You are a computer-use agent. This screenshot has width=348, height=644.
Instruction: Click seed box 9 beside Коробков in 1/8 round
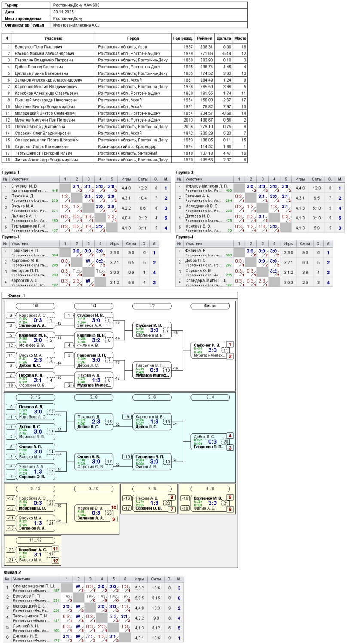coord(10,316)
